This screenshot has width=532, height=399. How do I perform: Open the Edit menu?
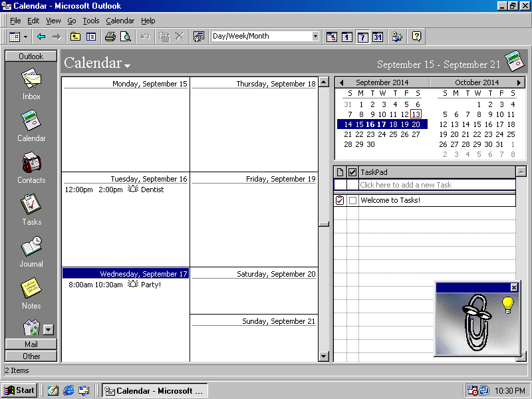pyautogui.click(x=33, y=21)
